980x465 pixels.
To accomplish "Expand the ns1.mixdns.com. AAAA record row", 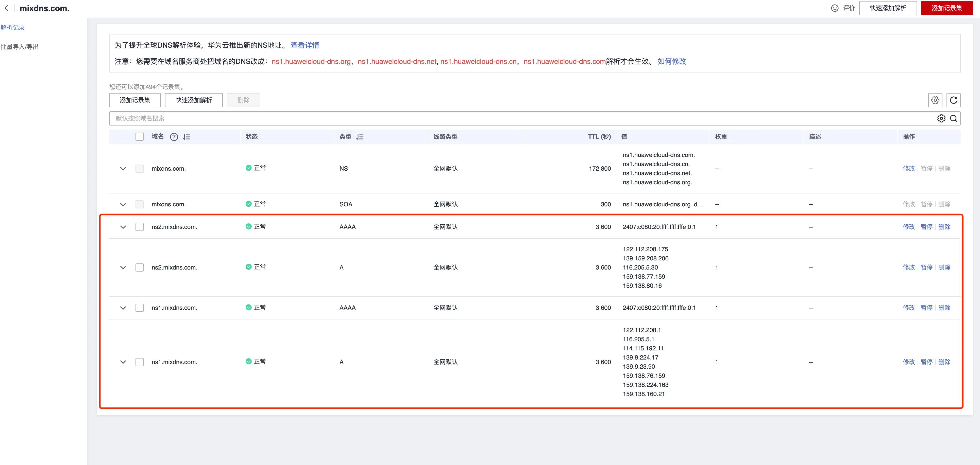I will click(123, 308).
